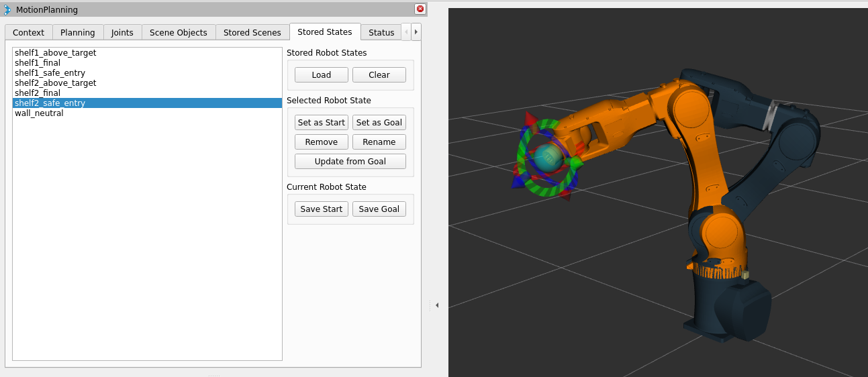
Task: Clear the stored robot states
Action: 379,74
